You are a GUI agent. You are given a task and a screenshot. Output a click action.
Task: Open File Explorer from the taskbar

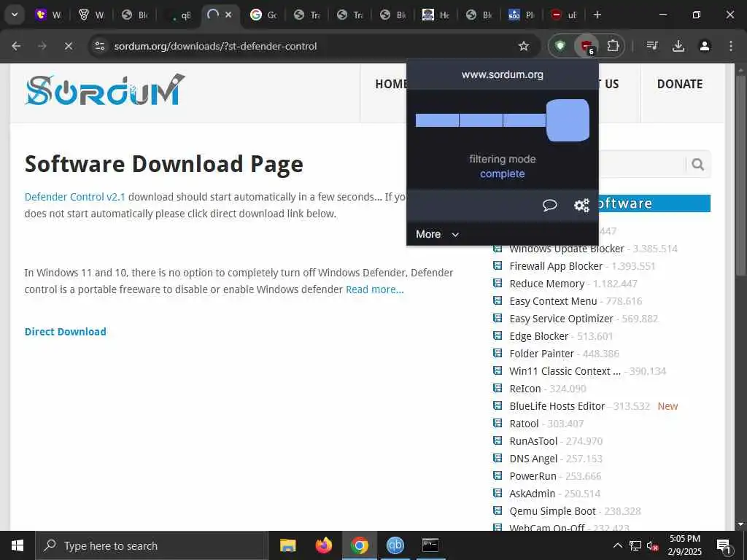tap(287, 545)
